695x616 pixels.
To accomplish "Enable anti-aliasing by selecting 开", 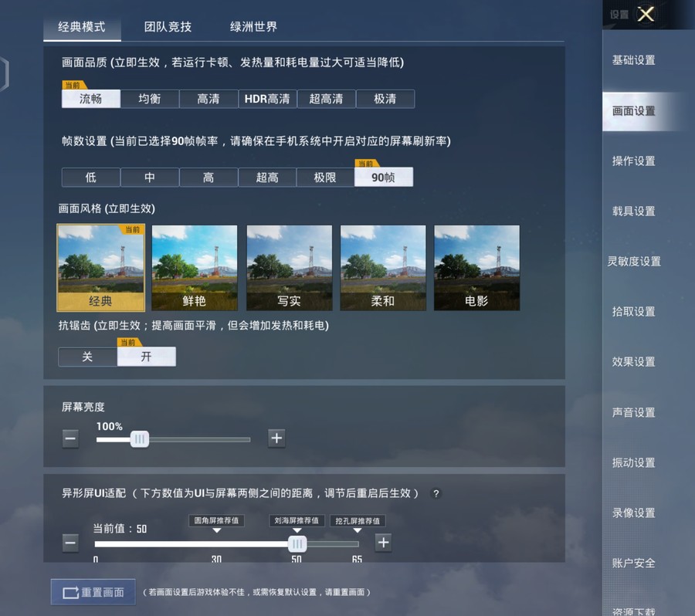I will pyautogui.click(x=147, y=357).
